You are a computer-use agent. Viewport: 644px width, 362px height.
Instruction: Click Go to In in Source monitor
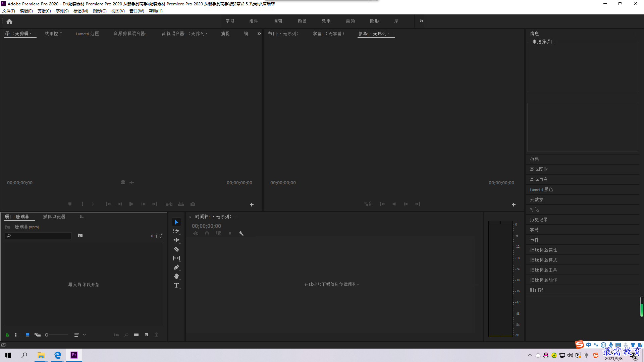point(108,204)
